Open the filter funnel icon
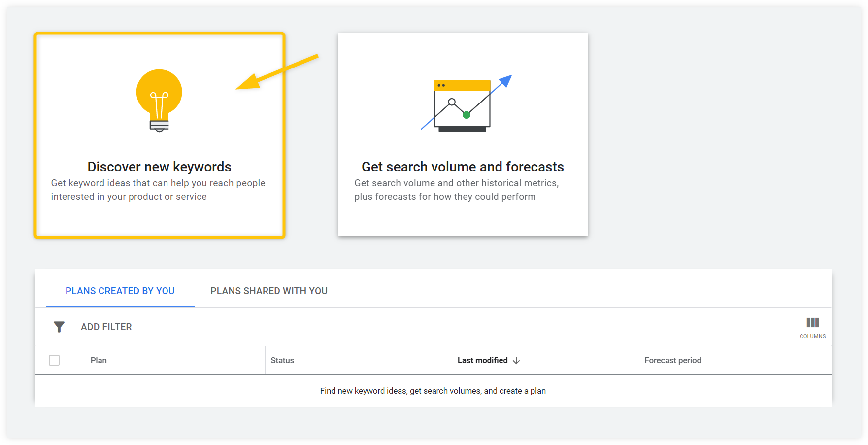Screen dimensions: 868x445 59,327
